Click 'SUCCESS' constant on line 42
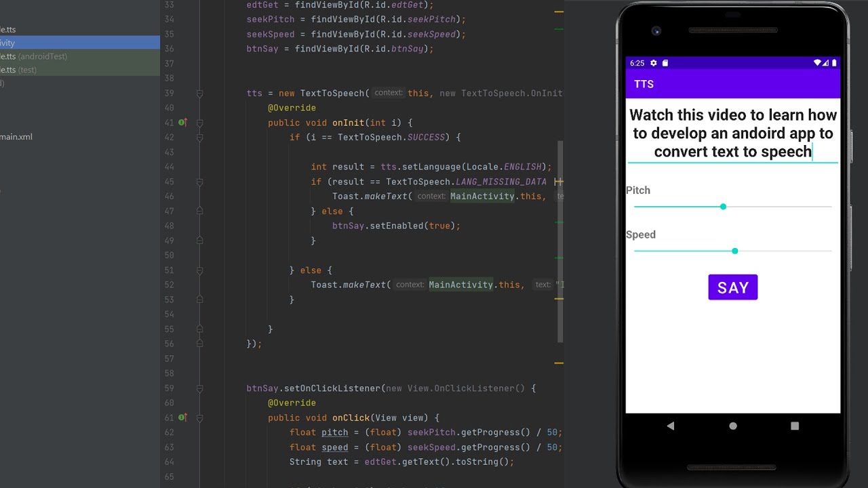The width and height of the screenshot is (868, 488). tap(426, 138)
